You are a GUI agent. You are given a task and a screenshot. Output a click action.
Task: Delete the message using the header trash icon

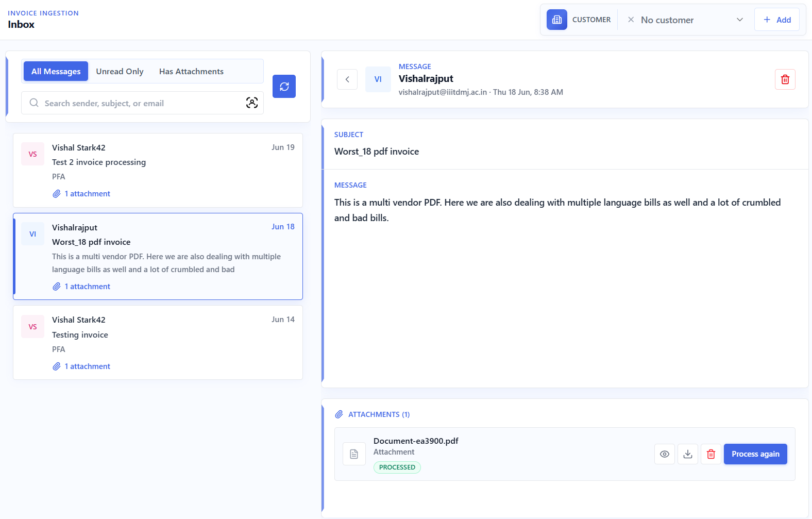[x=785, y=79]
